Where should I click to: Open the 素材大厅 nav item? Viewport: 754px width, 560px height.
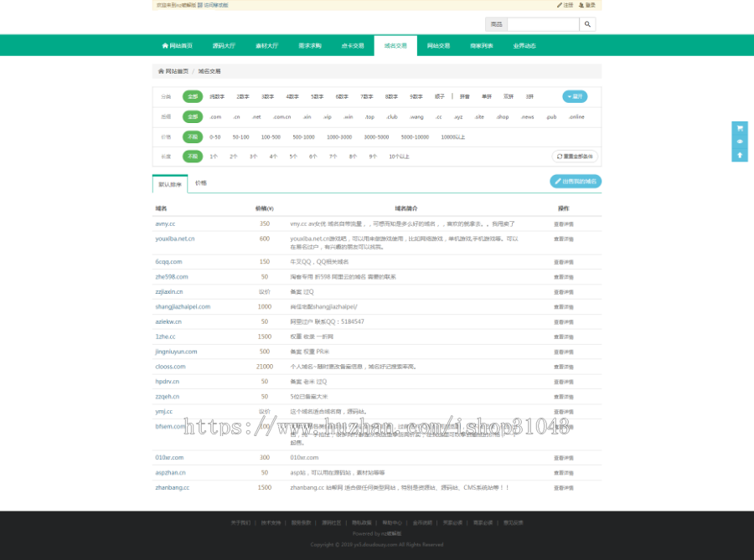267,46
